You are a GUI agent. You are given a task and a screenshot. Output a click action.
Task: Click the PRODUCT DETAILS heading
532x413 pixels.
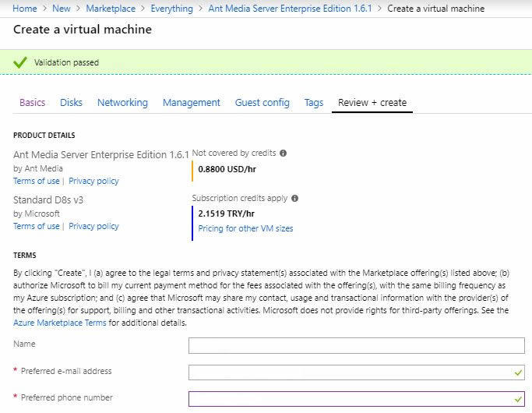(x=44, y=135)
